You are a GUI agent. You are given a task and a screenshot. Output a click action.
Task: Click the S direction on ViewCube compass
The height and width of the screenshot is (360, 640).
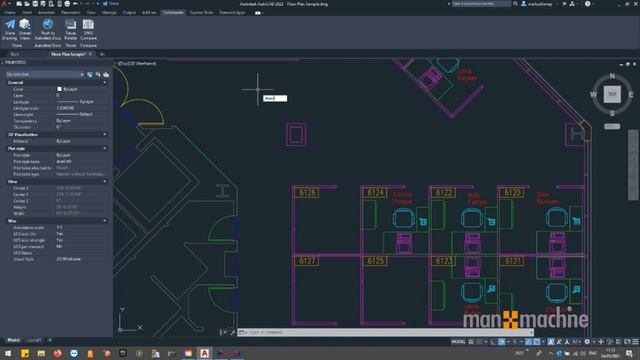pos(612,113)
